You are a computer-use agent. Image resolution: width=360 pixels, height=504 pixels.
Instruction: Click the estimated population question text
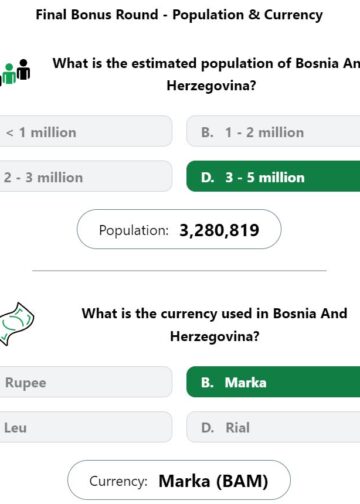click(207, 74)
